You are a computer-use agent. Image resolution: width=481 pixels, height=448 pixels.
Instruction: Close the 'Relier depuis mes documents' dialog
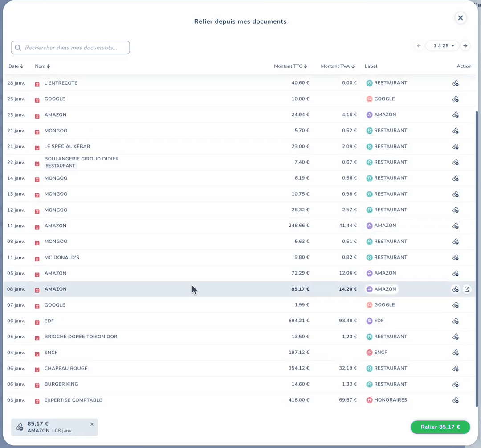tap(461, 18)
